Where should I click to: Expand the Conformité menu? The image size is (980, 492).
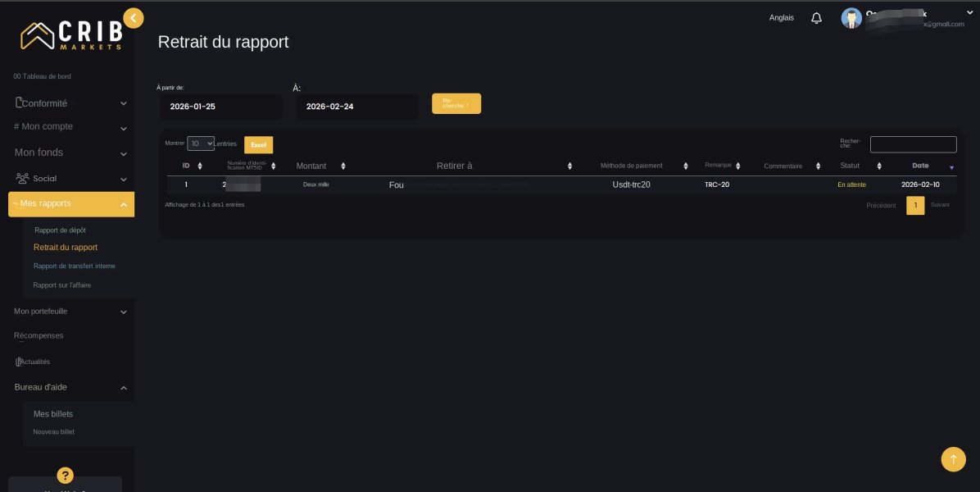coord(70,103)
